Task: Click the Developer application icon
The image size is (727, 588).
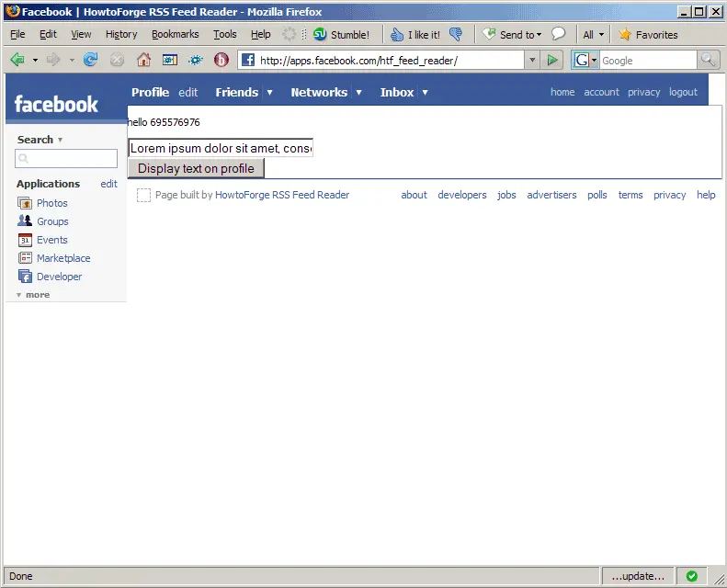Action: coord(25,277)
